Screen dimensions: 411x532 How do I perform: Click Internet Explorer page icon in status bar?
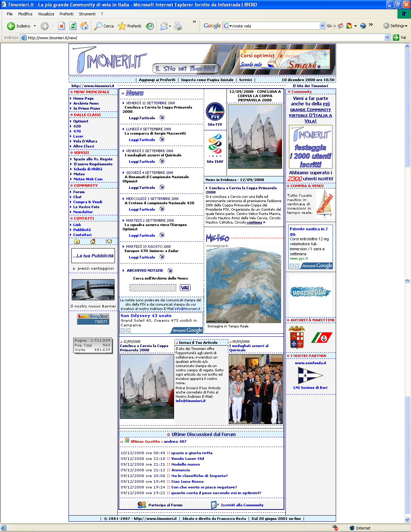(x=4, y=528)
